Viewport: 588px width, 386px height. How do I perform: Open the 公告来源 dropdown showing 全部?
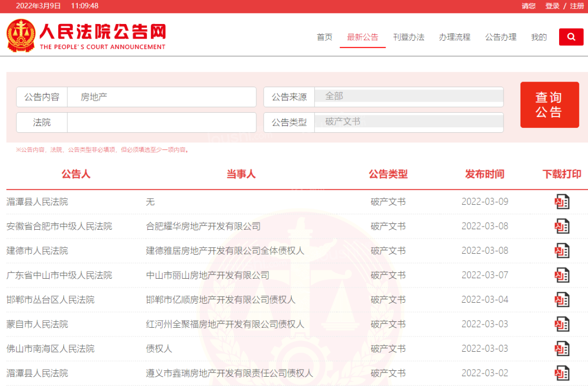pyautogui.click(x=409, y=97)
